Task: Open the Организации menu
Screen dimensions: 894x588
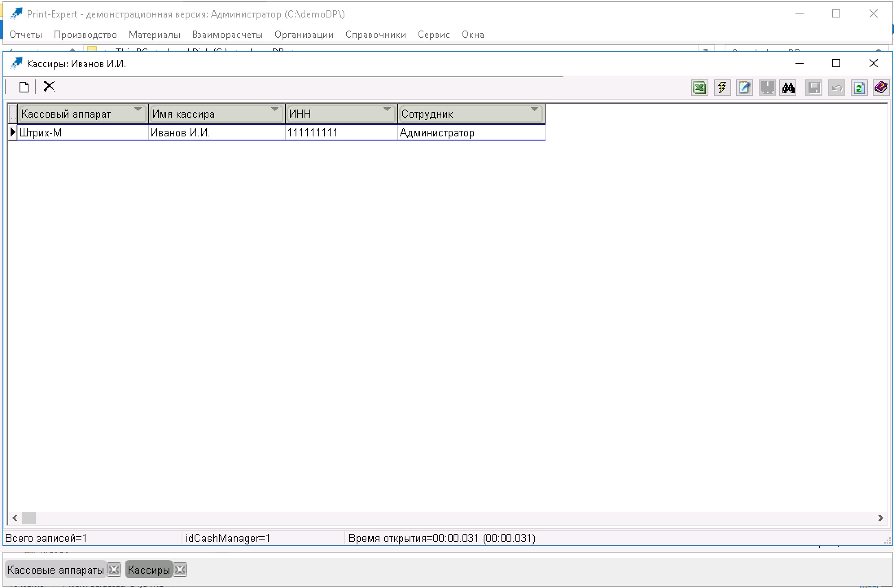Action: pos(304,35)
